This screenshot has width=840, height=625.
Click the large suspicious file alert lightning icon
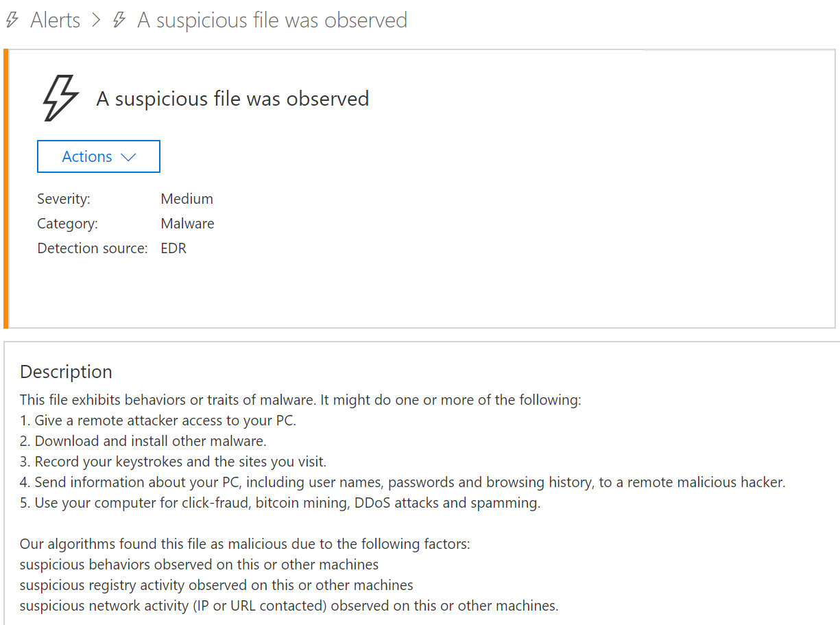click(58, 97)
